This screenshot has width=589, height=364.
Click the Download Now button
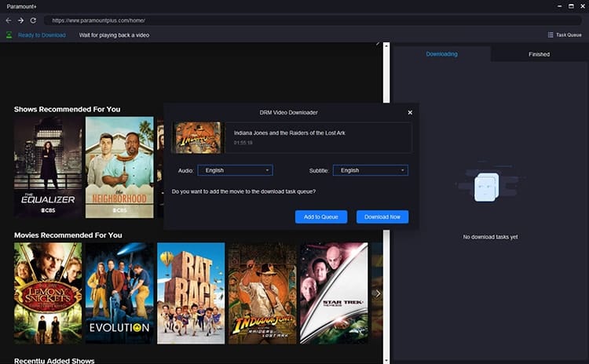[382, 217]
